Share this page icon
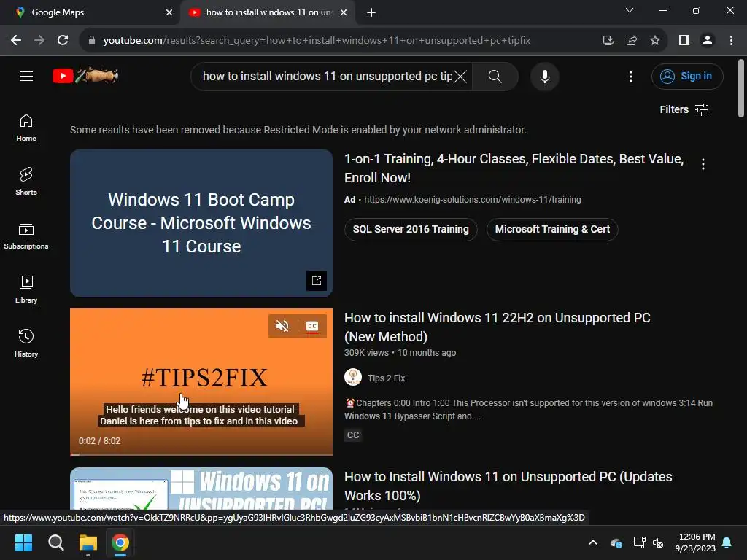 [632, 41]
